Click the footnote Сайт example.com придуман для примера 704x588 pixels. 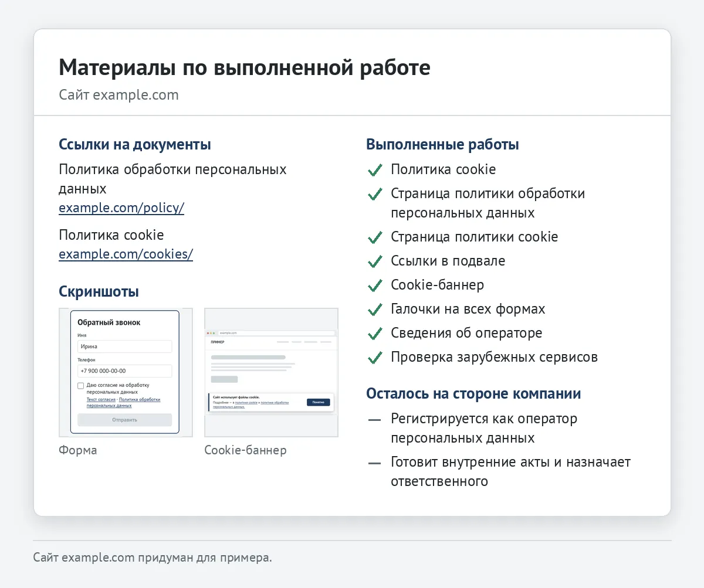(153, 558)
